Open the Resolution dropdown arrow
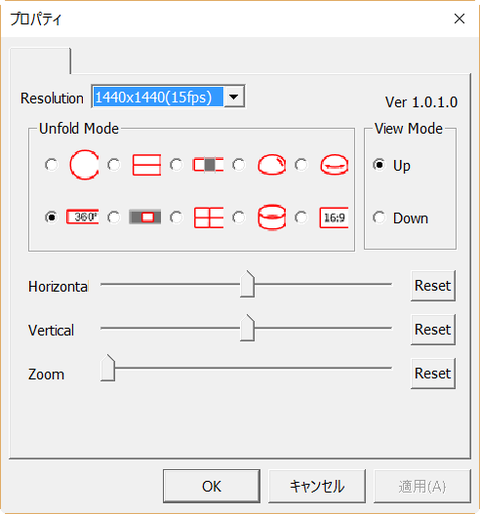The image size is (480, 514). pos(234,97)
